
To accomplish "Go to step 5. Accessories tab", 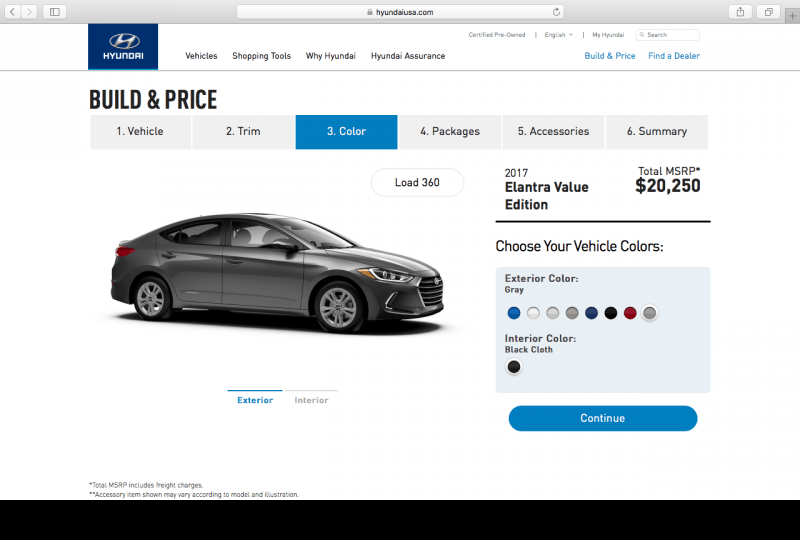I will [x=554, y=132].
